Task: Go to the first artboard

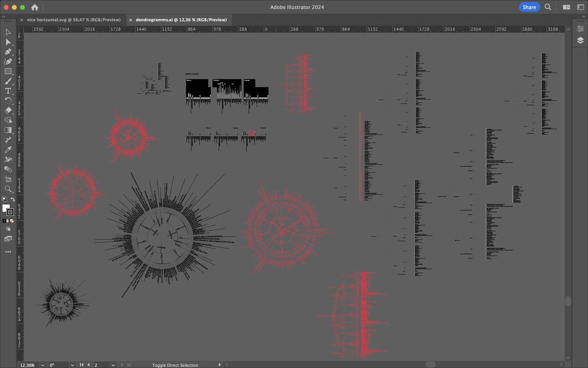Action: click(x=81, y=365)
